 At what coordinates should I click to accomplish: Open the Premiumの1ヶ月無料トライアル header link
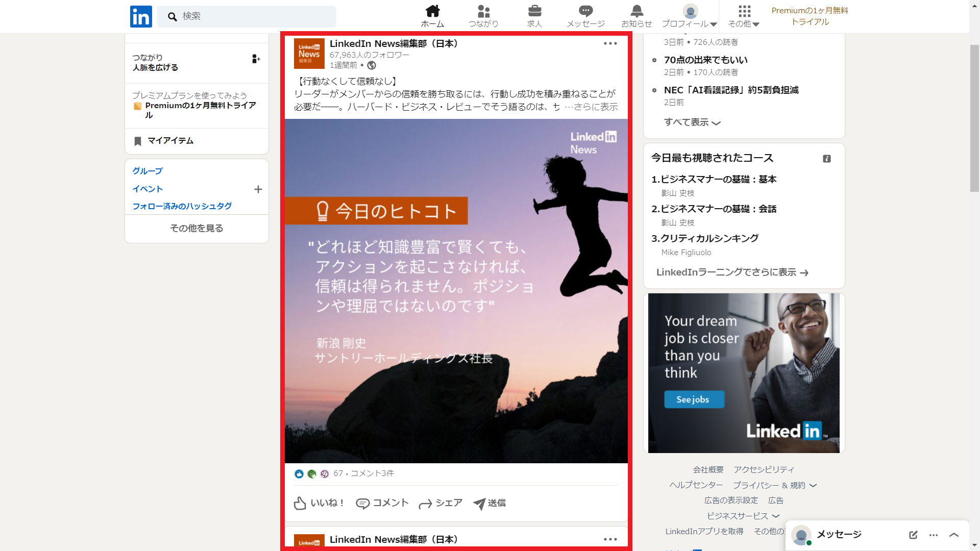click(x=810, y=16)
